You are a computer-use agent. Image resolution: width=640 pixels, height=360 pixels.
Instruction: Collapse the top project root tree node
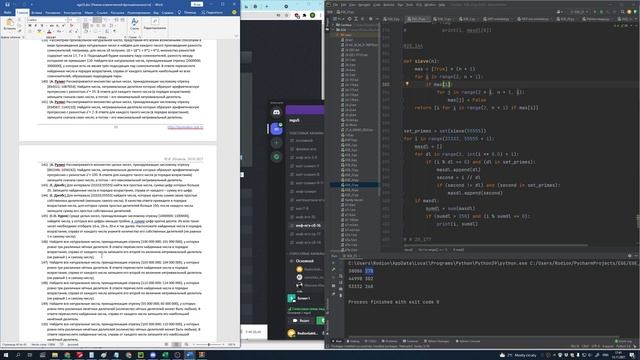pos(334,25)
